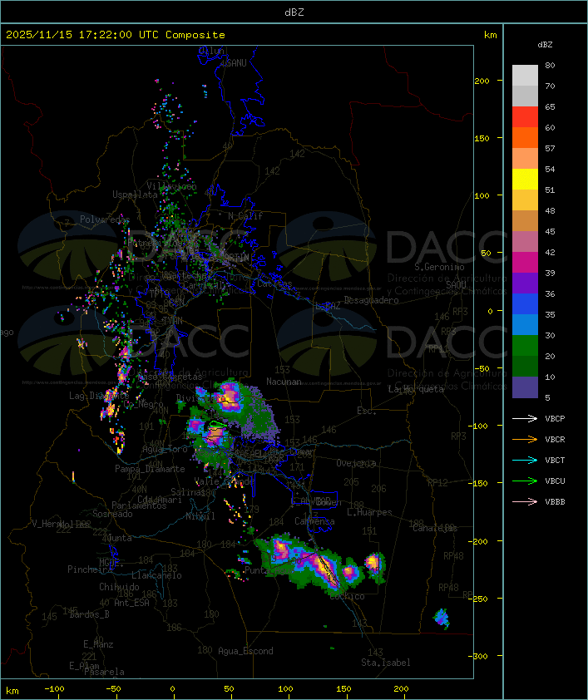Click the Chihuido place label
This screenshot has width=588, height=700.
(119, 587)
